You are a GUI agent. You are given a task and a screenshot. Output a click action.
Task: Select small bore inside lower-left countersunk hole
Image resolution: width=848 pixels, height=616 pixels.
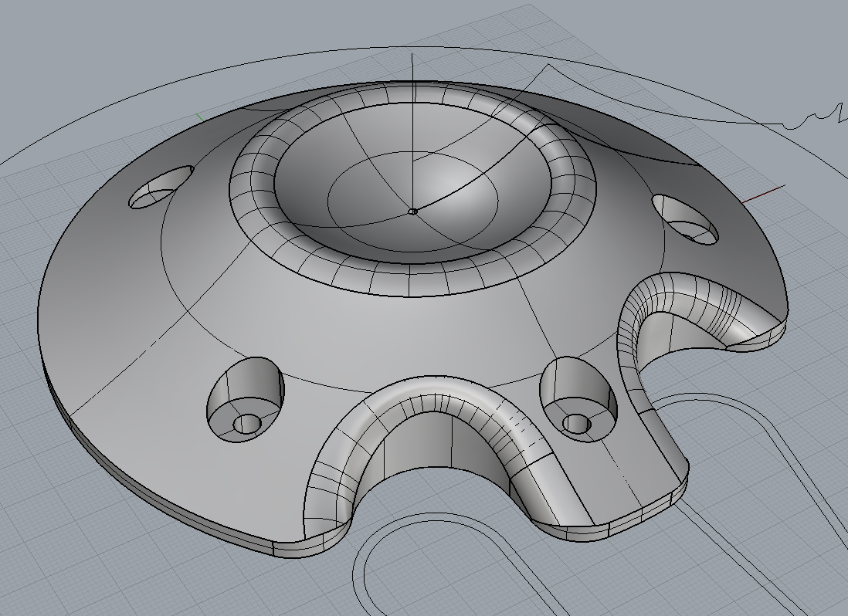coord(246,425)
